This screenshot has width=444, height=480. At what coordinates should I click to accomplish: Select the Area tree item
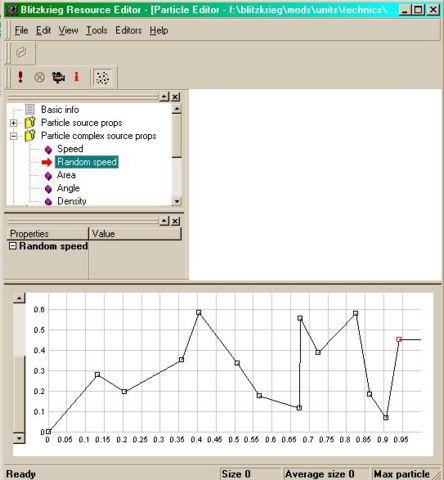[x=66, y=175]
